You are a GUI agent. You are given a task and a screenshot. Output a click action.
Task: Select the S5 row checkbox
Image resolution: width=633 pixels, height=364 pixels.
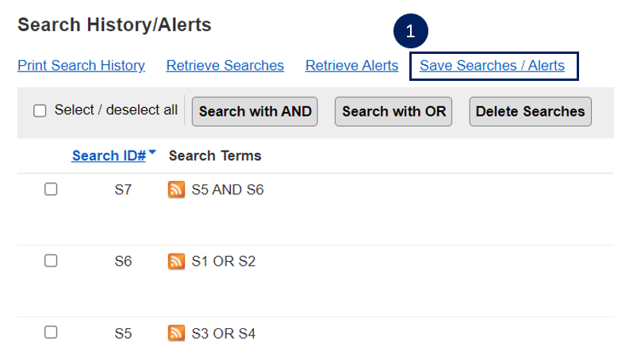(x=51, y=332)
